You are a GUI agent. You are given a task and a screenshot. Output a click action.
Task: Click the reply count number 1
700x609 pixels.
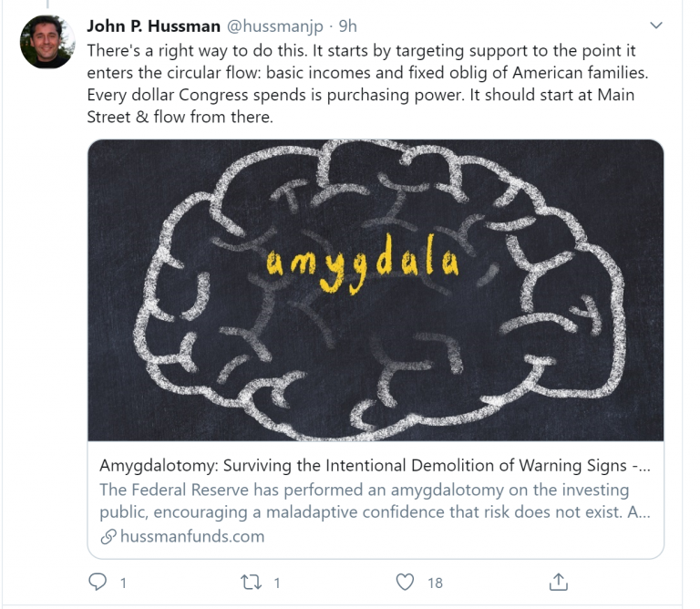tap(123, 583)
